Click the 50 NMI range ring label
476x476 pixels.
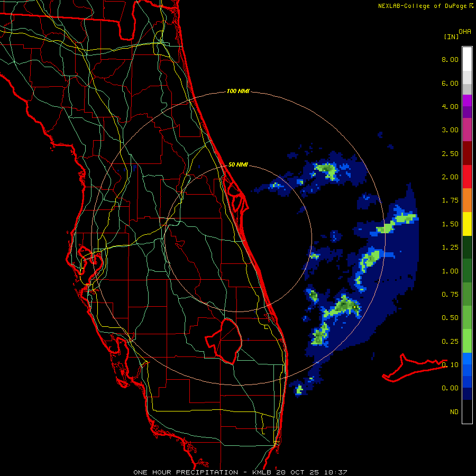point(238,164)
